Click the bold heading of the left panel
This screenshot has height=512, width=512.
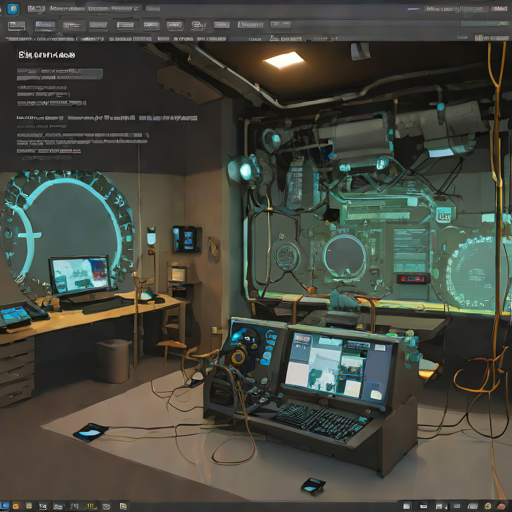coord(46,55)
